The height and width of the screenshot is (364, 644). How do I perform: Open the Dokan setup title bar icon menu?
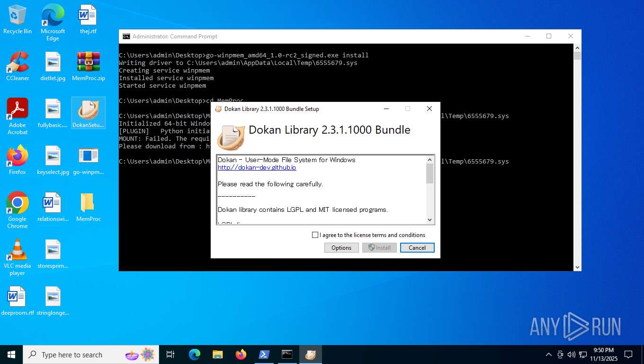218,109
